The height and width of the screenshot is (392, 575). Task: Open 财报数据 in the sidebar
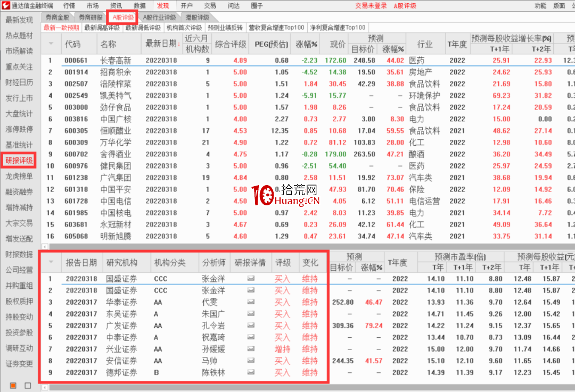(19, 254)
